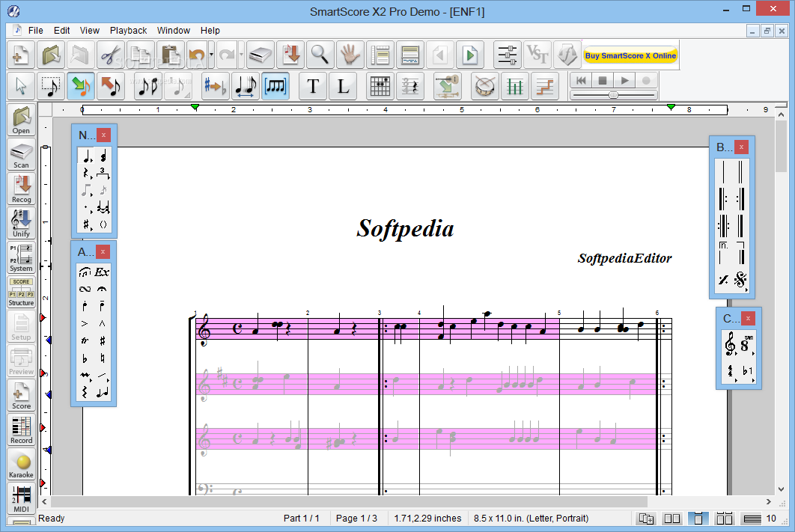Click the Karaoke ball icon

(x=21, y=465)
